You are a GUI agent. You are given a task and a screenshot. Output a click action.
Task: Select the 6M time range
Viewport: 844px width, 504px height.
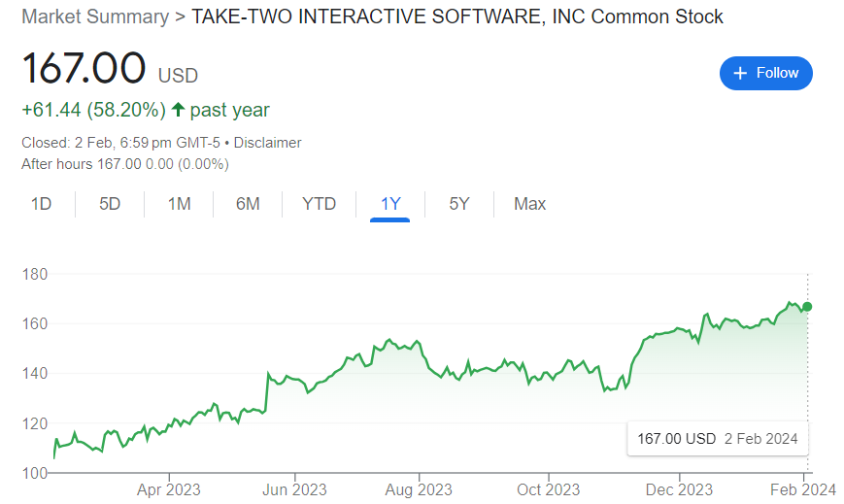coord(248,204)
